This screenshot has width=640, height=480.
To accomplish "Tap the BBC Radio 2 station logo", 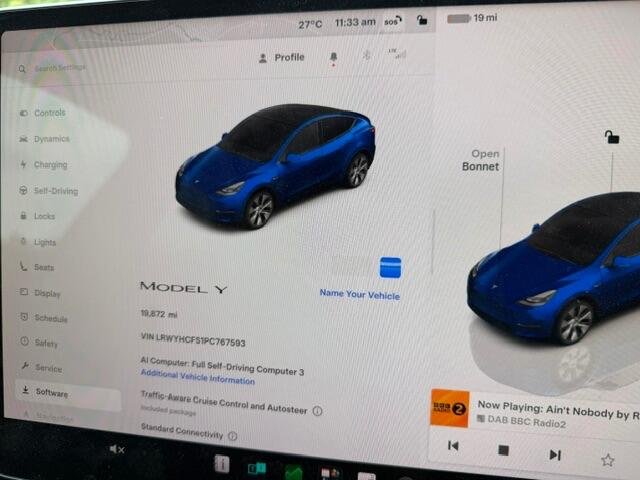I will [449, 409].
